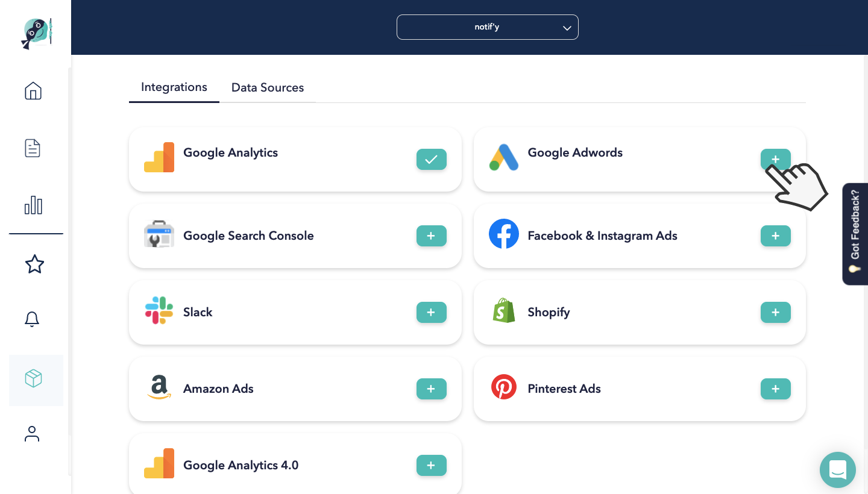This screenshot has width=868, height=494.
Task: Toggle the Google Analytics connected checkmark
Action: click(431, 160)
